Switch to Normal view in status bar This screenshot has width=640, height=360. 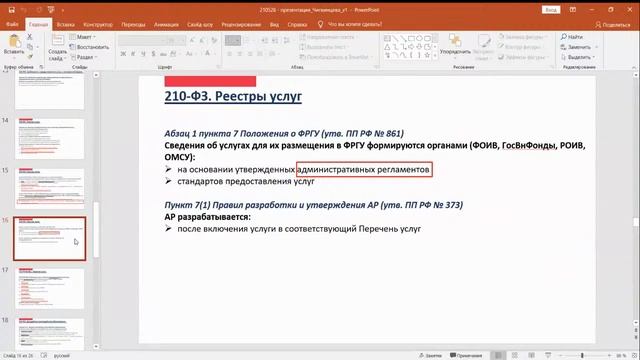498,356
